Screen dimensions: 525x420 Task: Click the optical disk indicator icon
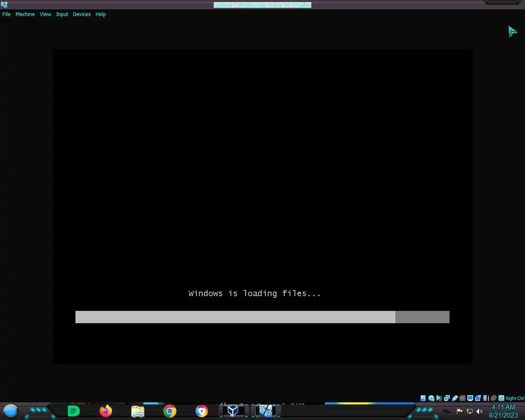point(431,398)
